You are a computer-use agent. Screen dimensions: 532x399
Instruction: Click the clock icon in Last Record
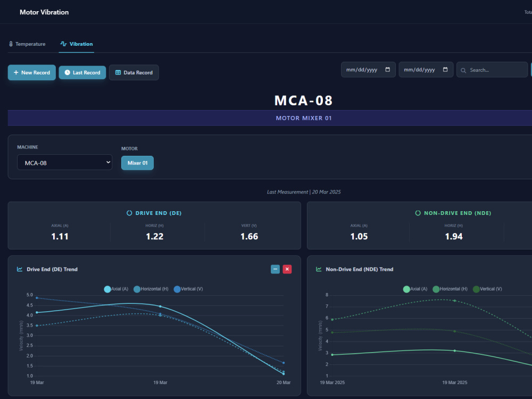[x=67, y=72]
